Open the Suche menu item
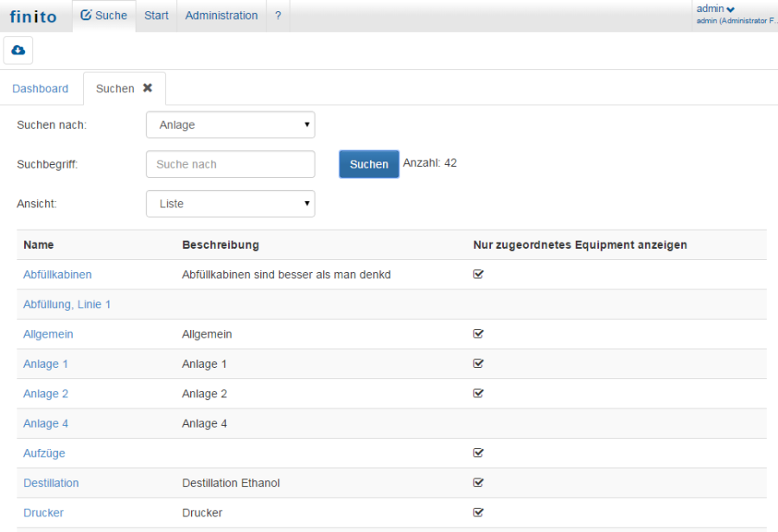 pos(104,16)
